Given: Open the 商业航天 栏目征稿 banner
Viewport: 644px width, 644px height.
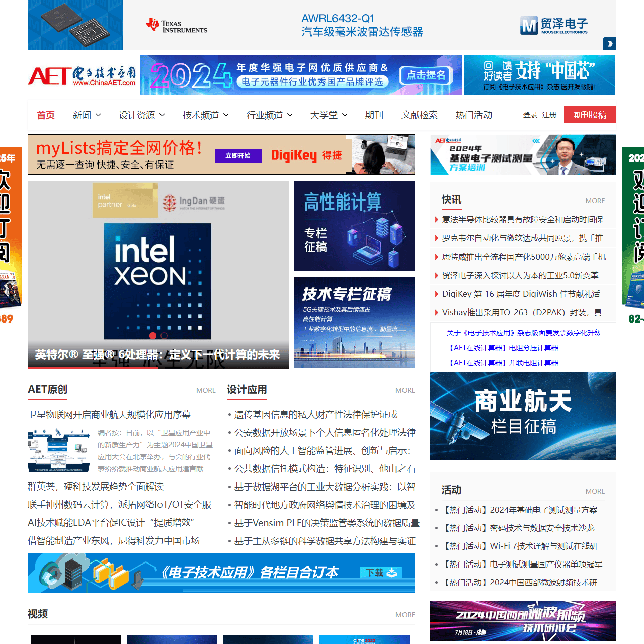Looking at the screenshot, I should (x=523, y=416).
